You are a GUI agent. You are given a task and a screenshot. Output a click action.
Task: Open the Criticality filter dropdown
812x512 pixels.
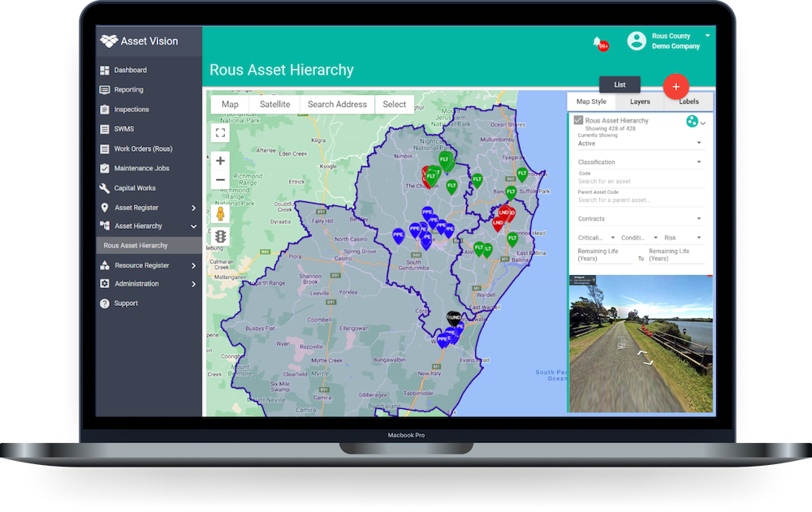597,238
